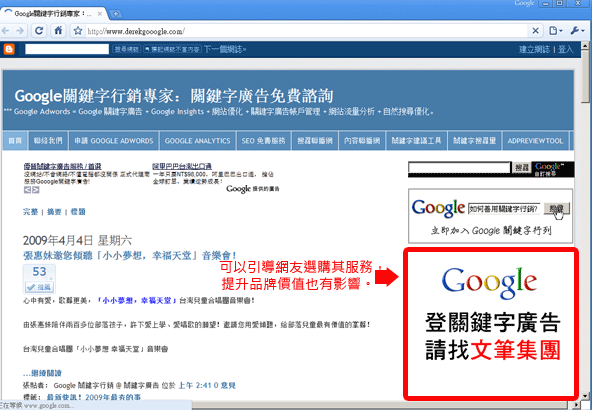
Task: Open the 搜尋聯播網 tab
Action: pos(314,141)
